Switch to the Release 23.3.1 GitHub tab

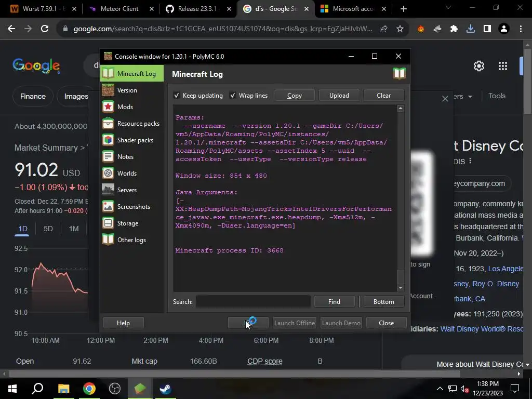197,9
